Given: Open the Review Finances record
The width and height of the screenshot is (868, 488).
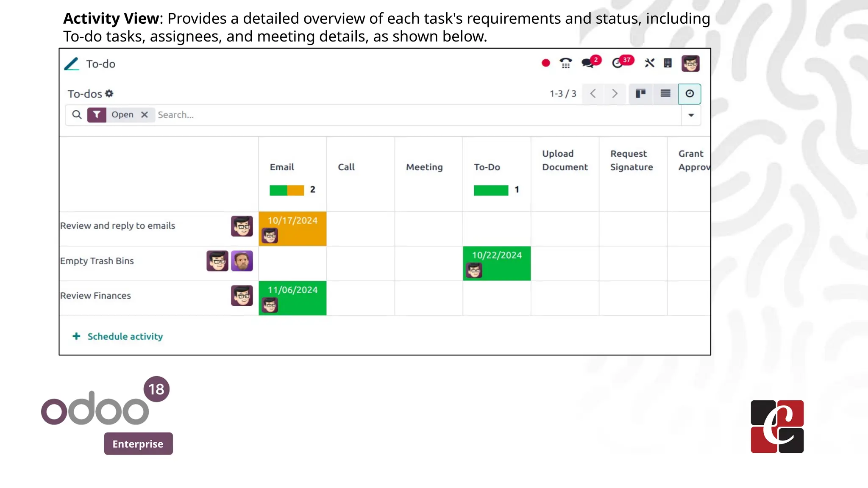Looking at the screenshot, I should (95, 296).
